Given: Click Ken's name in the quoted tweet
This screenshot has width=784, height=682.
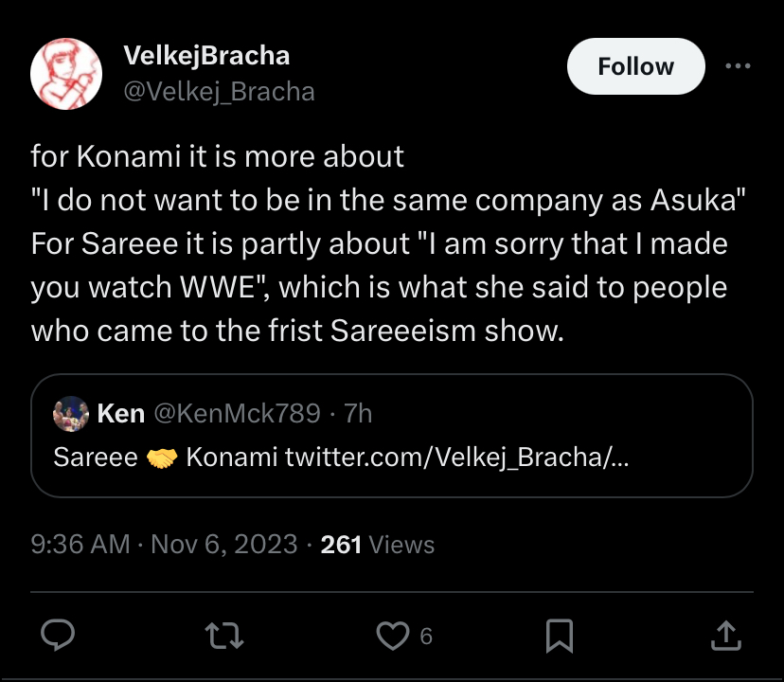Looking at the screenshot, I should 121,413.
